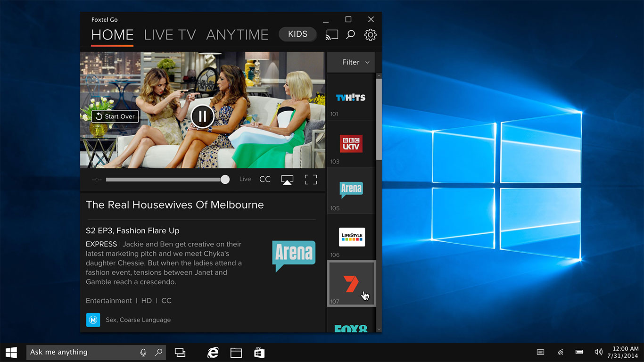The height and width of the screenshot is (362, 644).
Task: Open the Action Center notifications icon
Action: [x=541, y=352]
